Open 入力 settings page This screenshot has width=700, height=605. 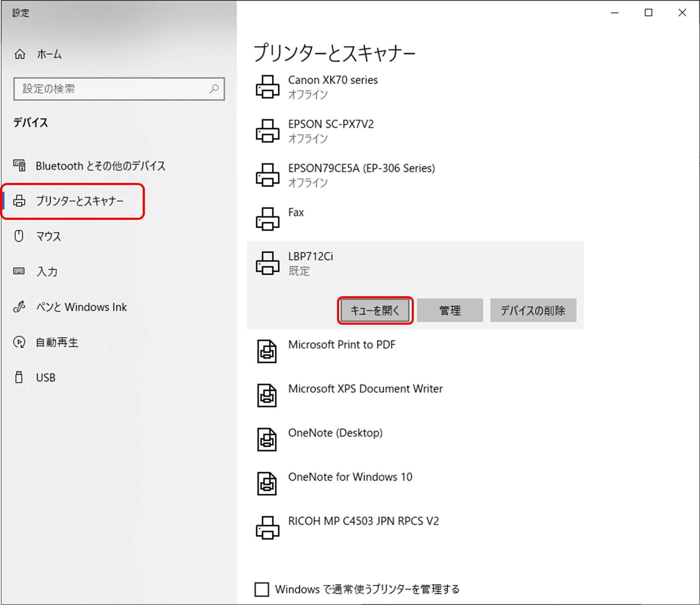pos(47,271)
